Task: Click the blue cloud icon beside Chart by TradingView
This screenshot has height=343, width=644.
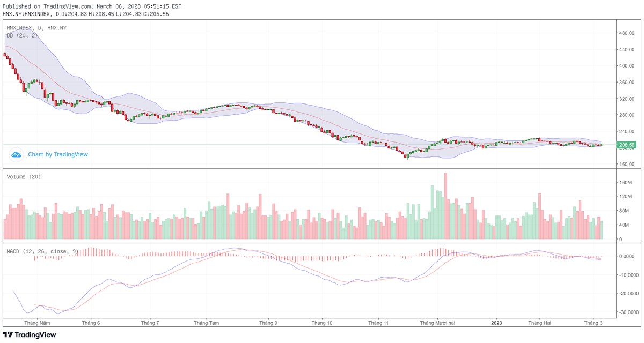Action: pyautogui.click(x=16, y=154)
